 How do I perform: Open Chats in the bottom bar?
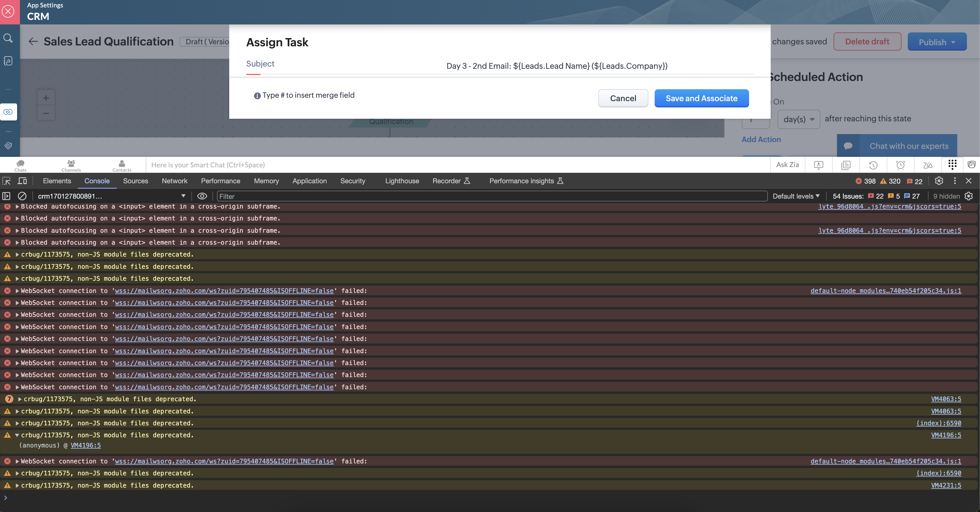click(20, 165)
